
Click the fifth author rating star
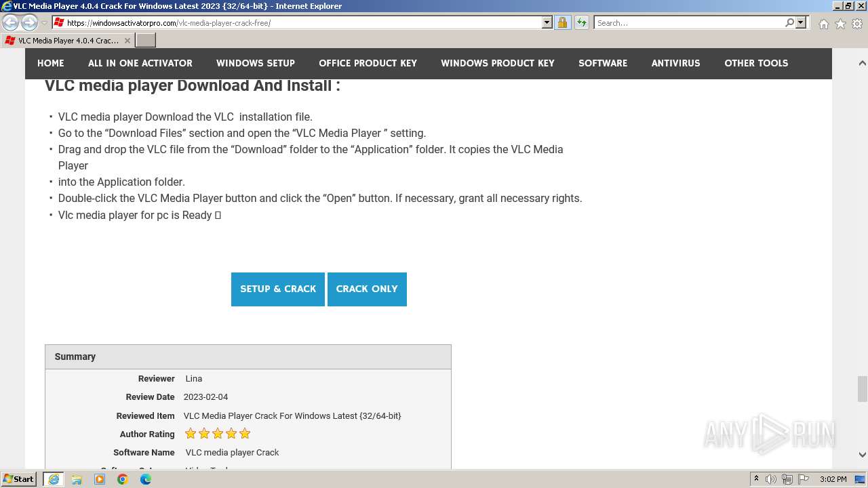[x=245, y=434]
